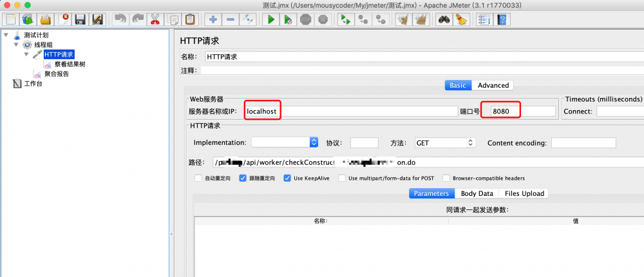Select HTTP请求 node in the tree
The width and height of the screenshot is (644, 277).
pos(59,54)
